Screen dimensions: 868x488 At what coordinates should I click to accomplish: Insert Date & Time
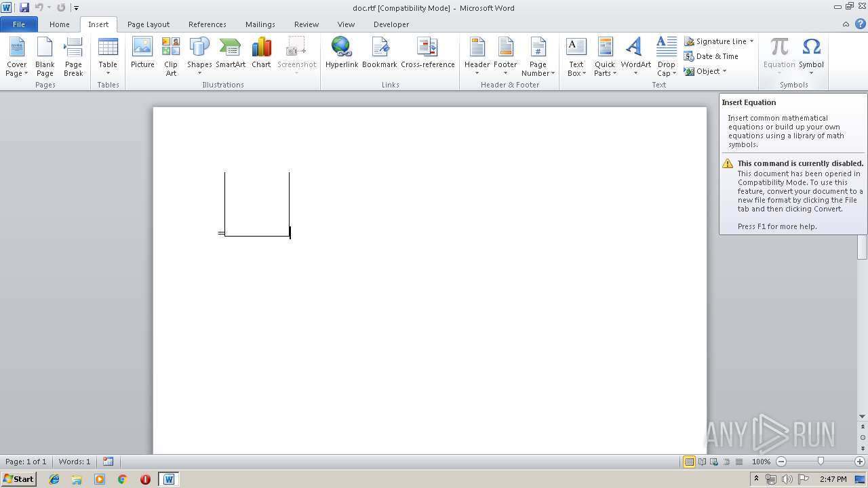[711, 56]
